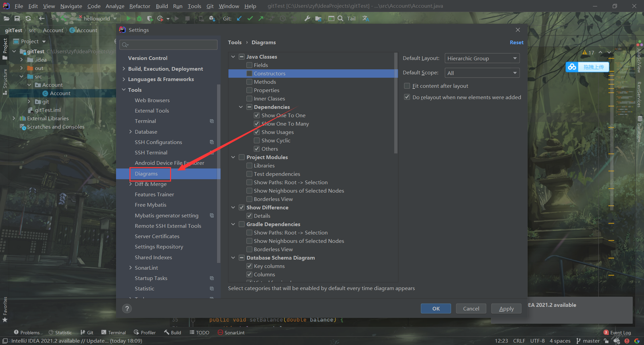Click the Cancel button
The image size is (644, 345).
(471, 308)
